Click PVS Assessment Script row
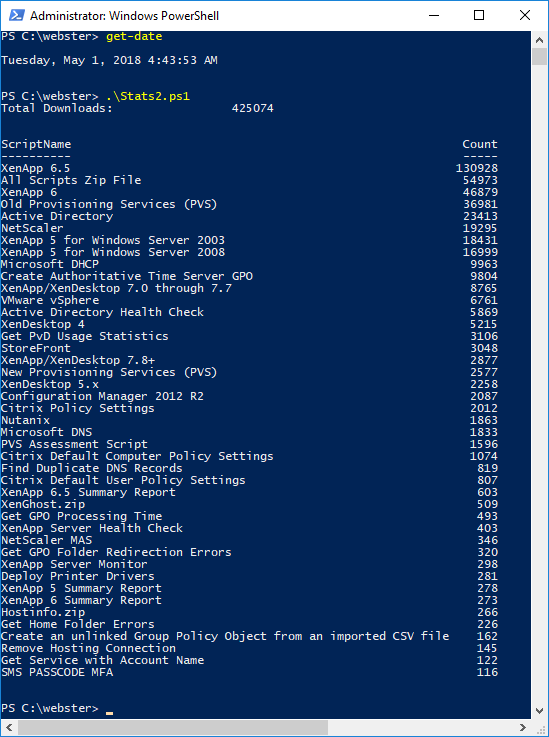The height and width of the screenshot is (737, 549). tap(249, 444)
